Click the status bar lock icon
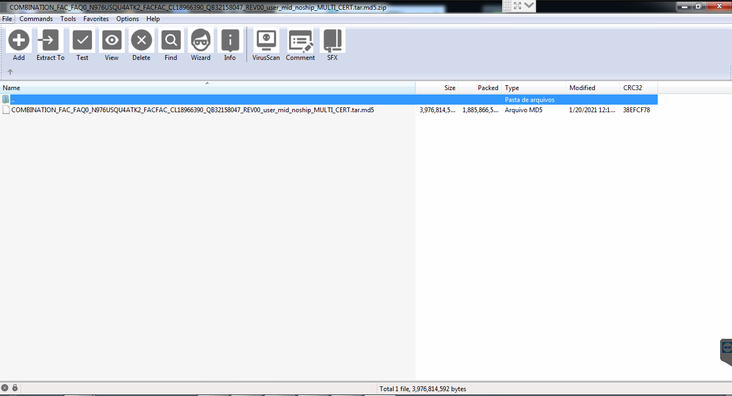 (x=15, y=388)
